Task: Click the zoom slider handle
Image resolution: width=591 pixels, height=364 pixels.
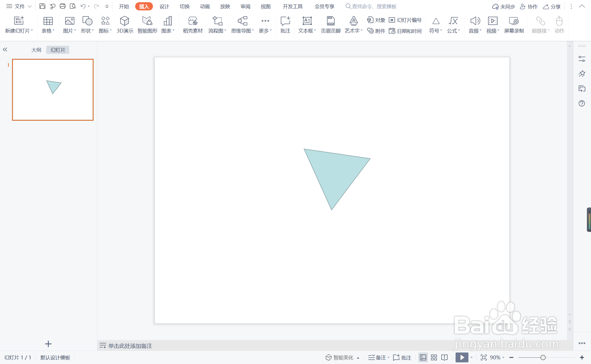Action: coord(543,357)
